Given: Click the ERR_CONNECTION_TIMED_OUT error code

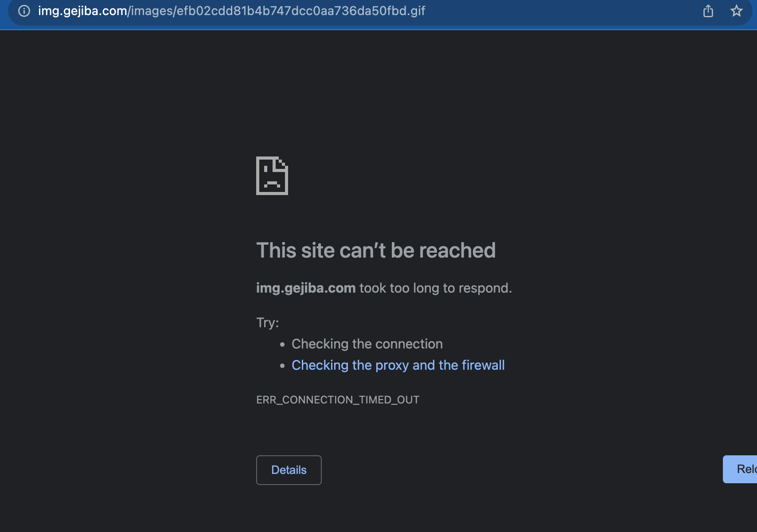Looking at the screenshot, I should (x=337, y=400).
